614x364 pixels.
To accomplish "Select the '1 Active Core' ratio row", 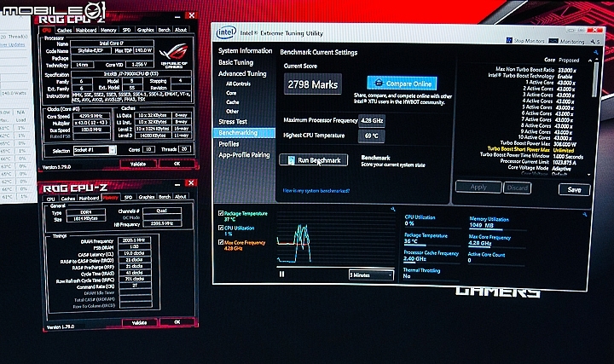I will click(x=550, y=83).
